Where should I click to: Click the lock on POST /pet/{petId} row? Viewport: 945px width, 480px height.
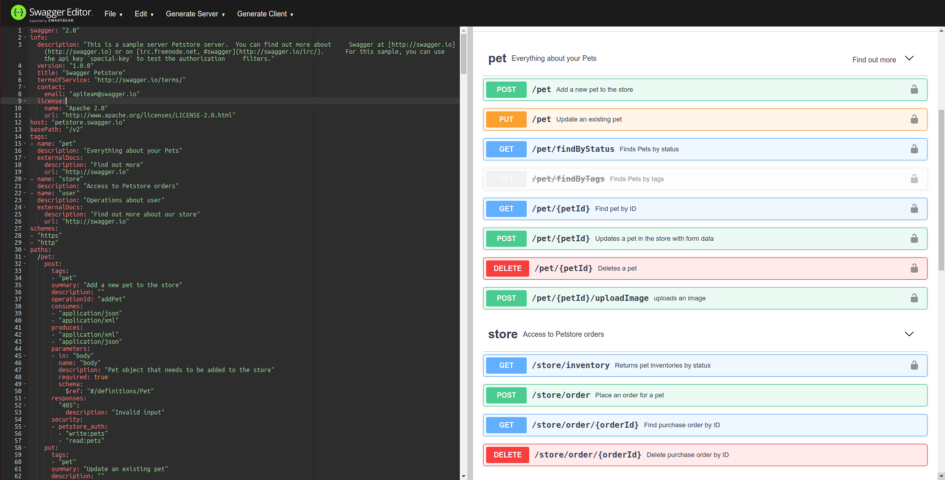pos(914,239)
